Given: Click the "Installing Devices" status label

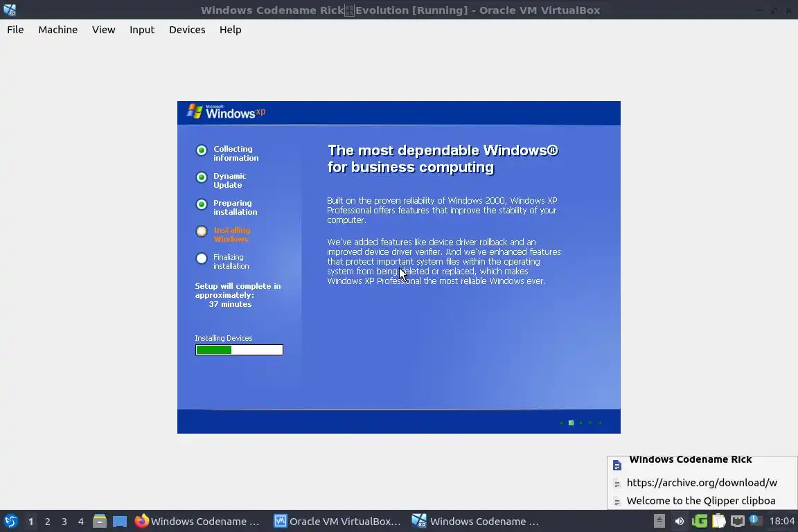Looking at the screenshot, I should coord(224,338).
